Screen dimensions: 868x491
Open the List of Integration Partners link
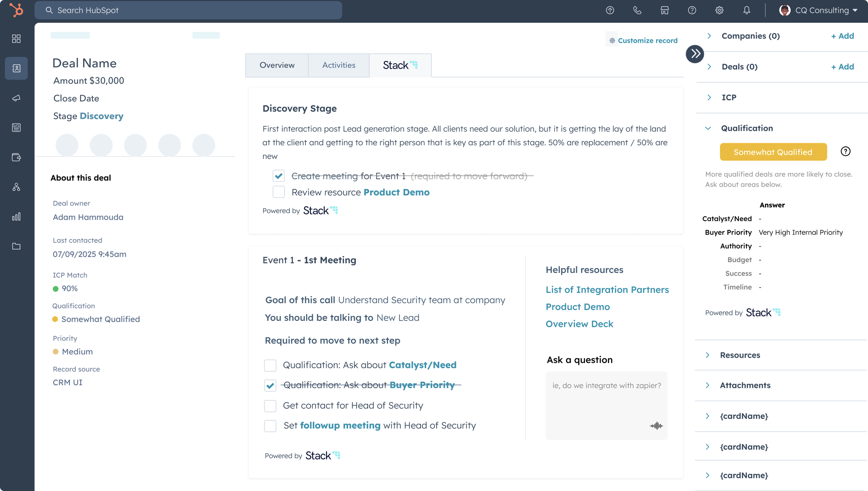pos(607,289)
